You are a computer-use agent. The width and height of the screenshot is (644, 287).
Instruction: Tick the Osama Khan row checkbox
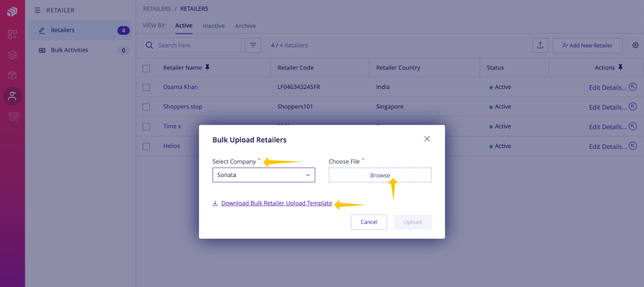146,87
